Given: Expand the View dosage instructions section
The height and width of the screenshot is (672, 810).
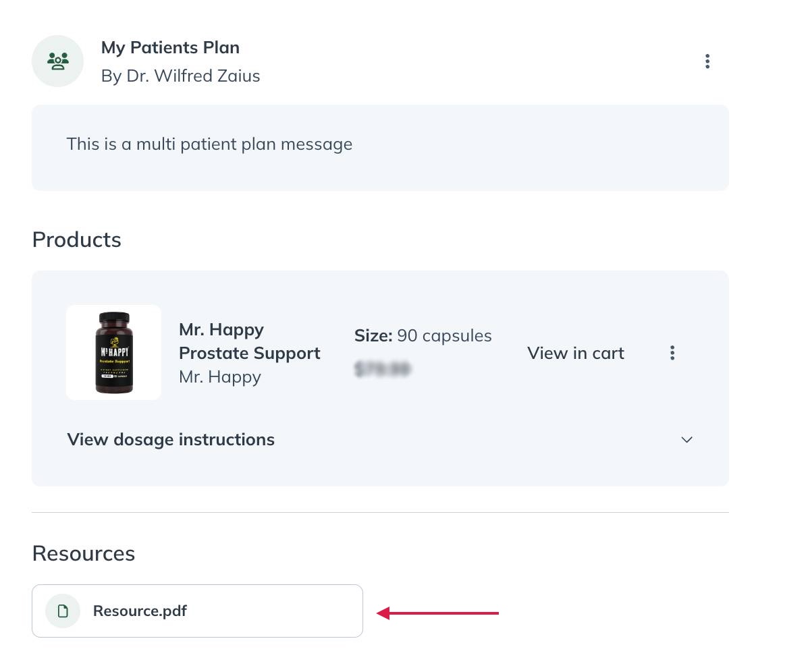Looking at the screenshot, I should point(170,439).
